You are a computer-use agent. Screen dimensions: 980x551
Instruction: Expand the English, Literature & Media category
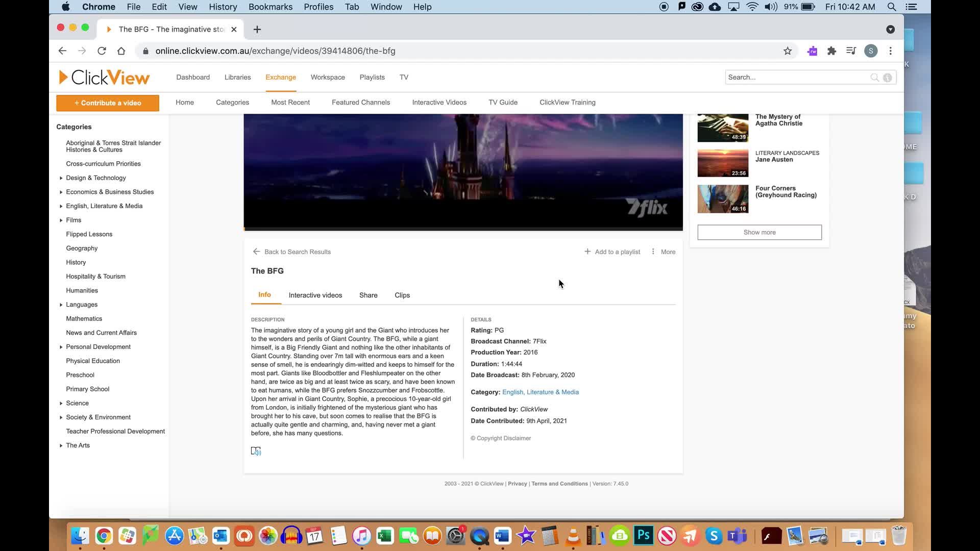[x=61, y=206]
